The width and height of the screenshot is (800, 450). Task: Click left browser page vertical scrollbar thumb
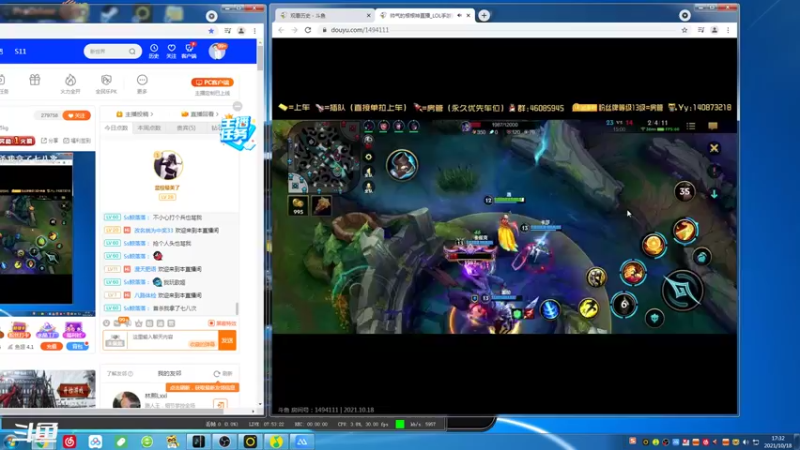pos(260,56)
